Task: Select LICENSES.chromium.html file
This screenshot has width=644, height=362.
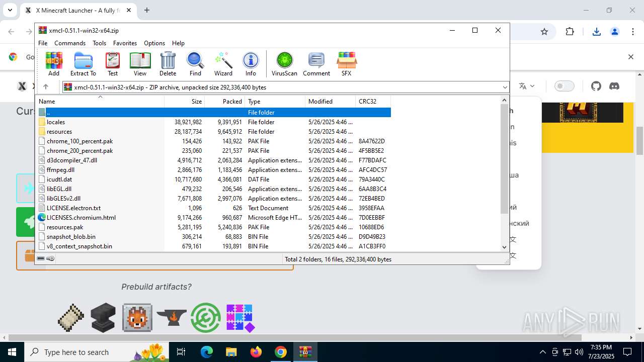Action: click(x=213, y=218)
